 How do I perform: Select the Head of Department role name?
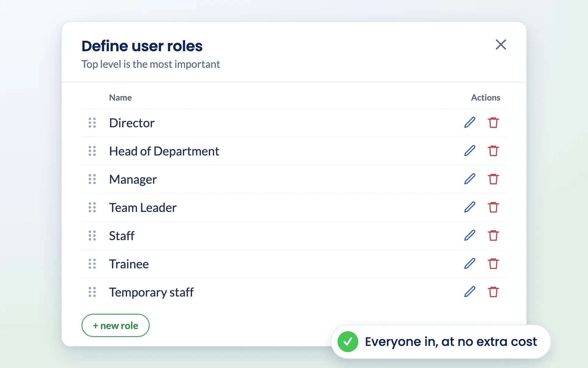point(164,151)
